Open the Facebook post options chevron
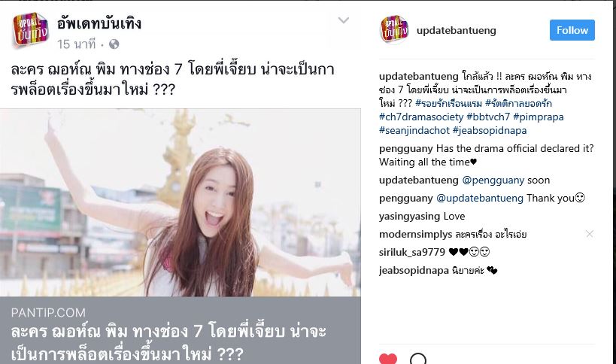Viewport: 616px width, 364px height. [x=344, y=20]
